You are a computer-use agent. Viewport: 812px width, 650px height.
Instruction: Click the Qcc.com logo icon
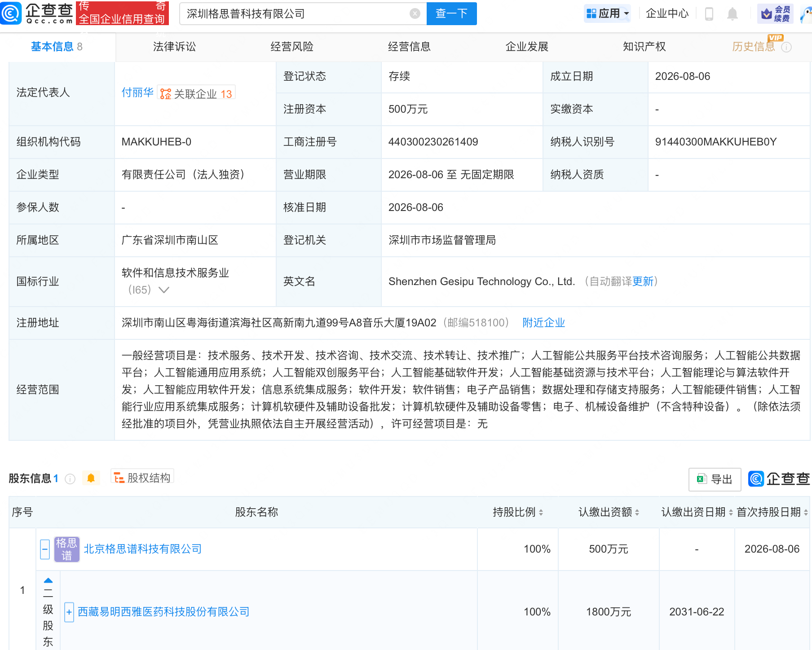click(11, 13)
